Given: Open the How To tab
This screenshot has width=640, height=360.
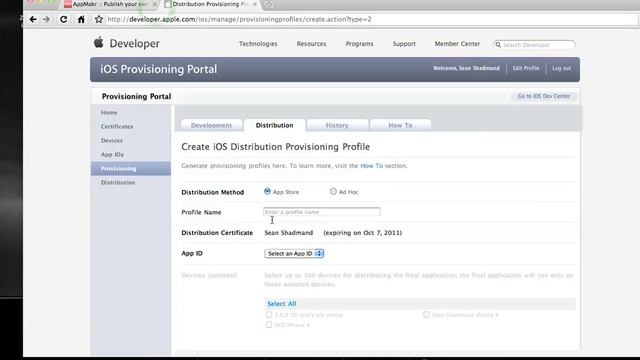Looking at the screenshot, I should coord(400,125).
